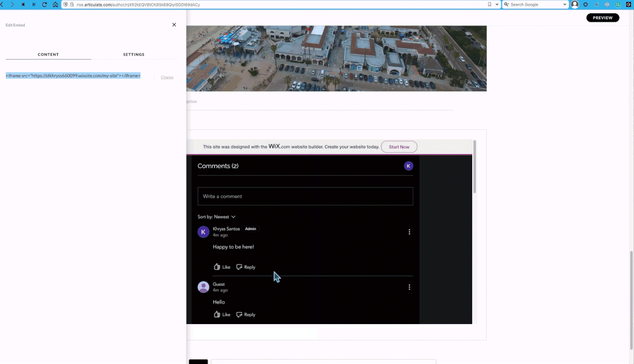This screenshot has width=634, height=364.
Task: Select the Content tab
Action: pyautogui.click(x=48, y=55)
